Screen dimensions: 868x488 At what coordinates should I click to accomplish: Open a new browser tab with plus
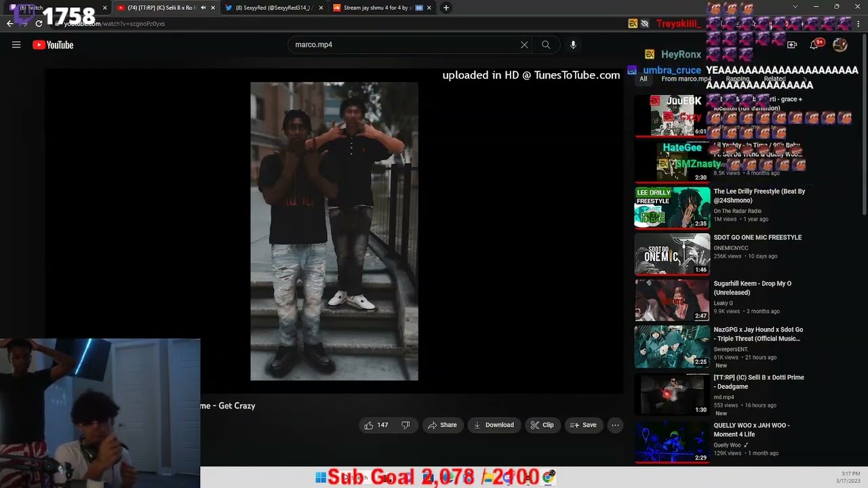point(446,7)
